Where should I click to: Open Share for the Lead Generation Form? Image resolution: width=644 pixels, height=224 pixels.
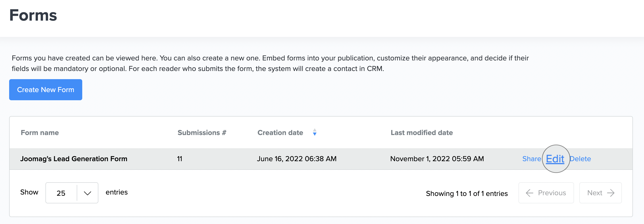(531, 159)
